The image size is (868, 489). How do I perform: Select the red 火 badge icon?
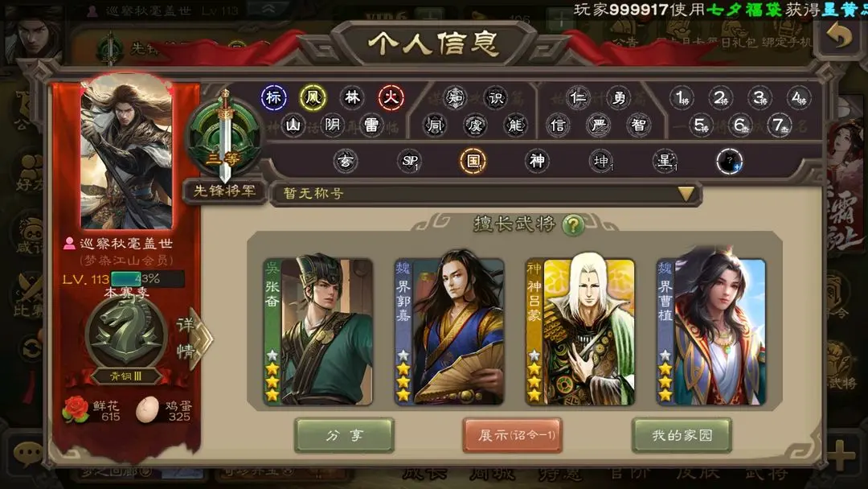tap(391, 98)
